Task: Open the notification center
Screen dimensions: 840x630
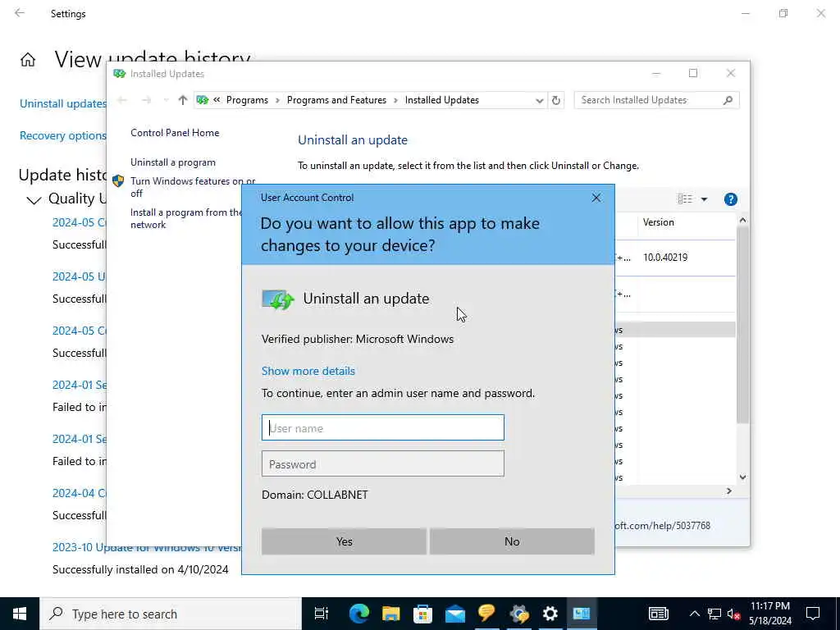Action: [x=813, y=614]
